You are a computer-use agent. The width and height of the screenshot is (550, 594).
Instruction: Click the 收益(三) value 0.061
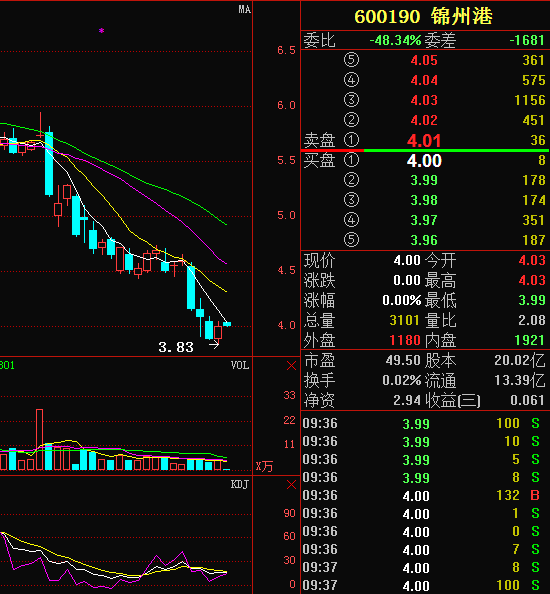click(x=528, y=400)
